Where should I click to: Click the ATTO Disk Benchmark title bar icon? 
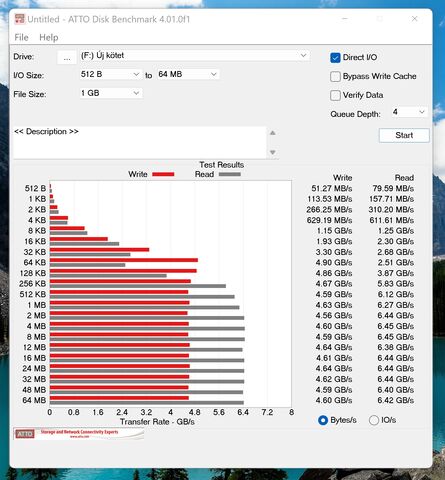pos(19,19)
